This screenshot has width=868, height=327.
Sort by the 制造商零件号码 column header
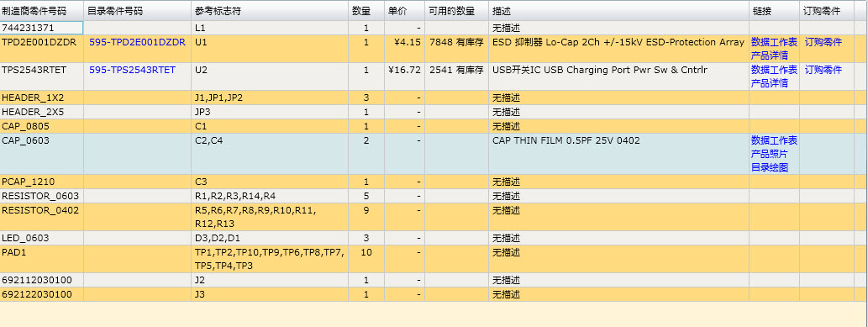41,11
